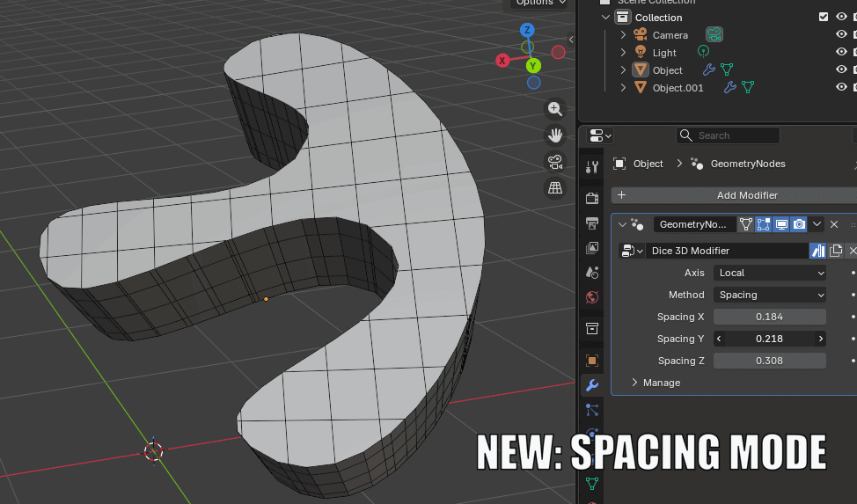Open the Render properties tab
This screenshot has width=857, height=504.
coord(592,198)
